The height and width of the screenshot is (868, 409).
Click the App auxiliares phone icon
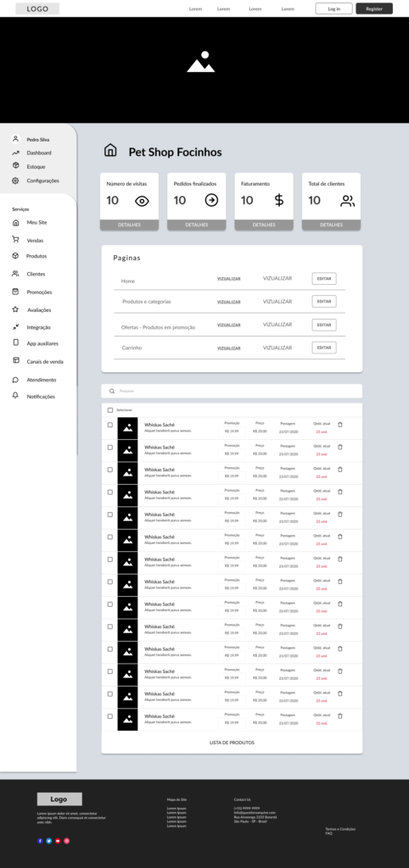(15, 342)
